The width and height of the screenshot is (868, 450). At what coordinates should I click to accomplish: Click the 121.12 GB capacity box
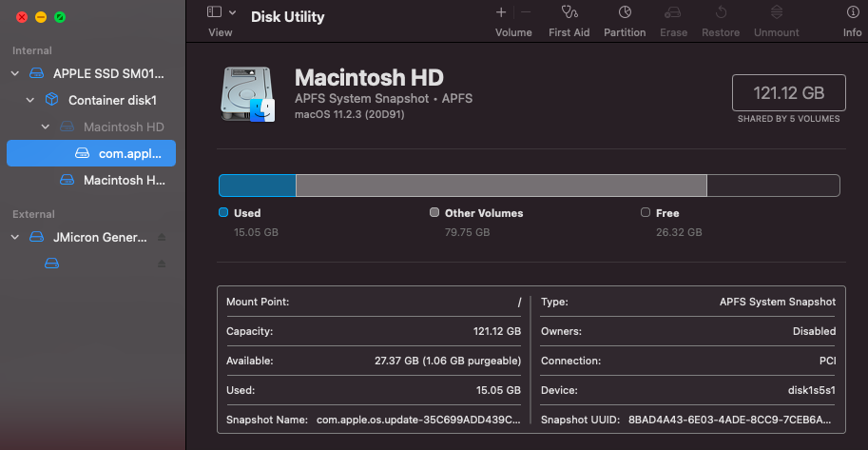pos(789,92)
